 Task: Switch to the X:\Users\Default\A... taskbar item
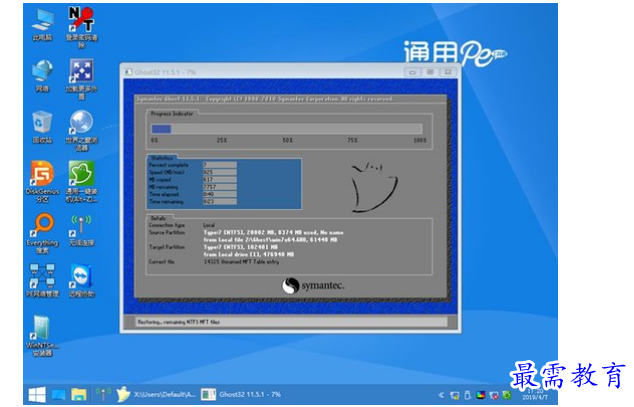(x=156, y=394)
